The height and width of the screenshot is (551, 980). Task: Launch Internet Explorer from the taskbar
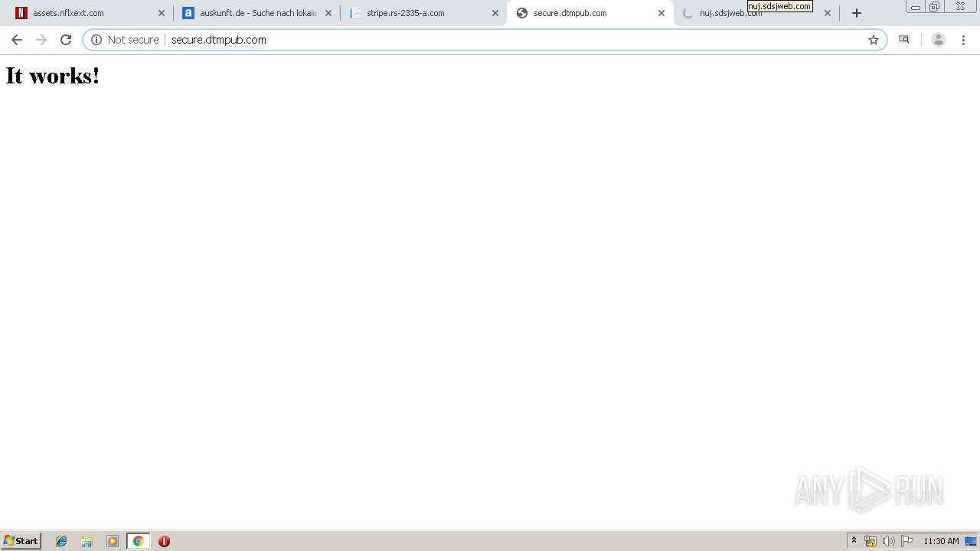(x=61, y=541)
